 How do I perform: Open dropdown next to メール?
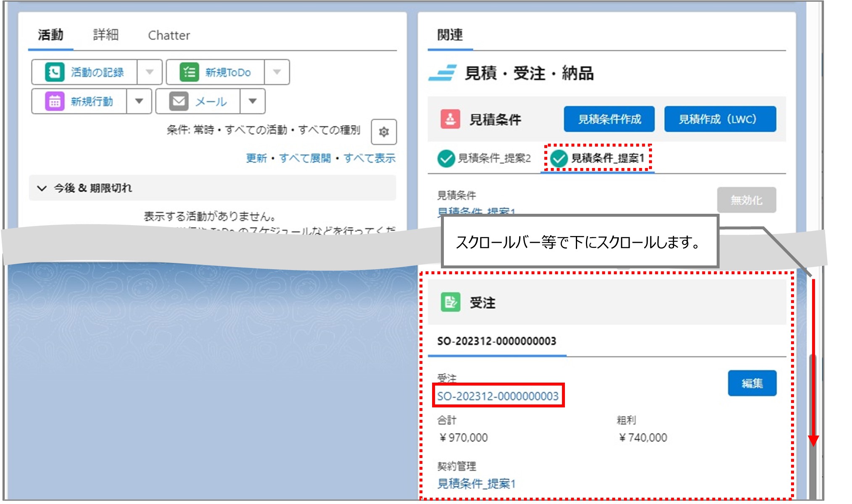[253, 101]
